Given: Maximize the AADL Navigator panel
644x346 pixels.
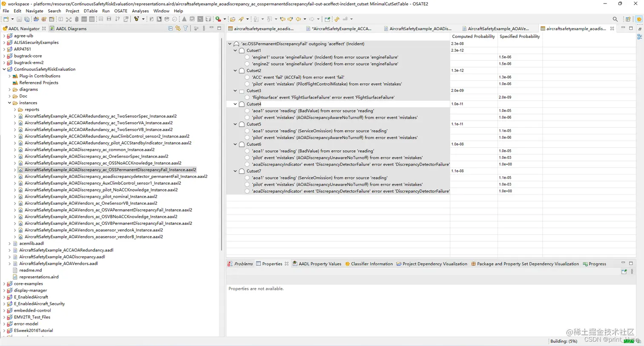Looking at the screenshot, I should tap(219, 29).
